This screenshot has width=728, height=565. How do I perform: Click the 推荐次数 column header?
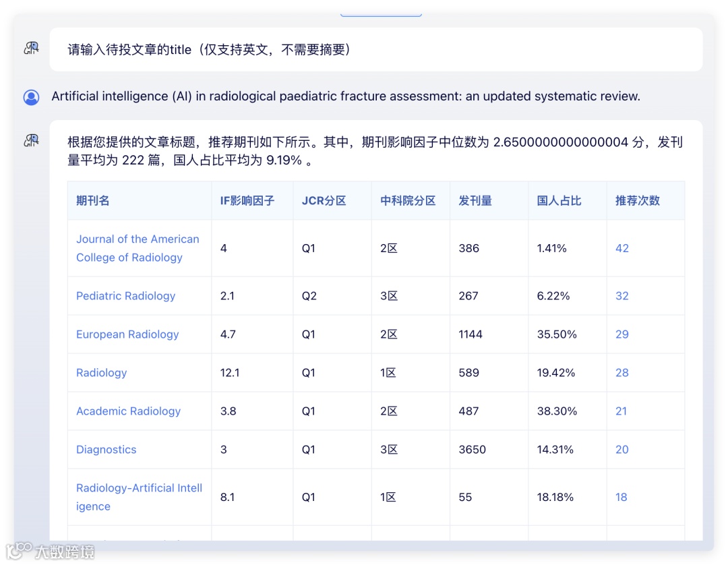638,200
